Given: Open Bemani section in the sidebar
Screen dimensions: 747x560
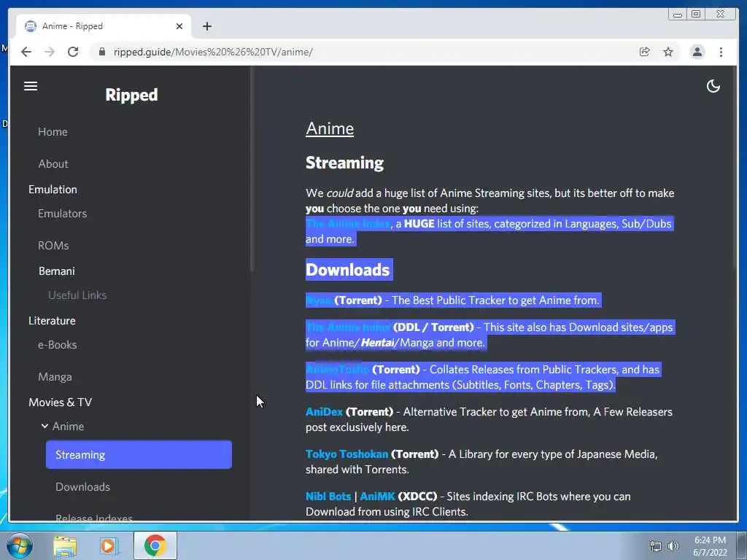Looking at the screenshot, I should [57, 271].
